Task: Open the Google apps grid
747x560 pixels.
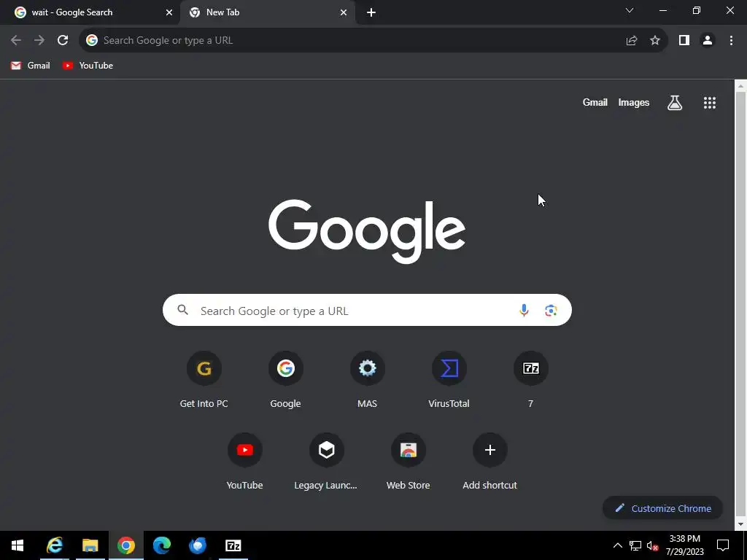Action: coord(710,102)
